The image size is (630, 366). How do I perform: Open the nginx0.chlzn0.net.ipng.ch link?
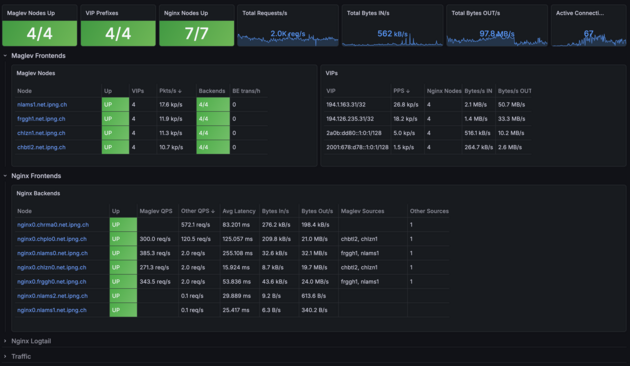point(51,268)
